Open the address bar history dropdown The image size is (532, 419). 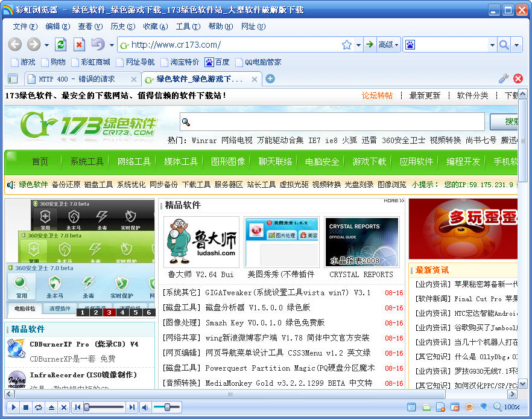tap(358, 45)
